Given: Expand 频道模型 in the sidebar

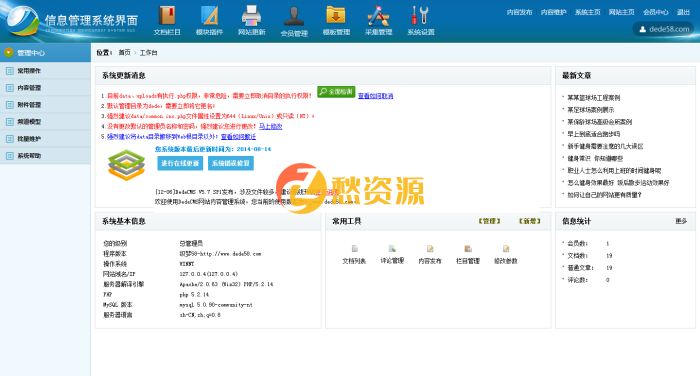Looking at the screenshot, I should 45,121.
